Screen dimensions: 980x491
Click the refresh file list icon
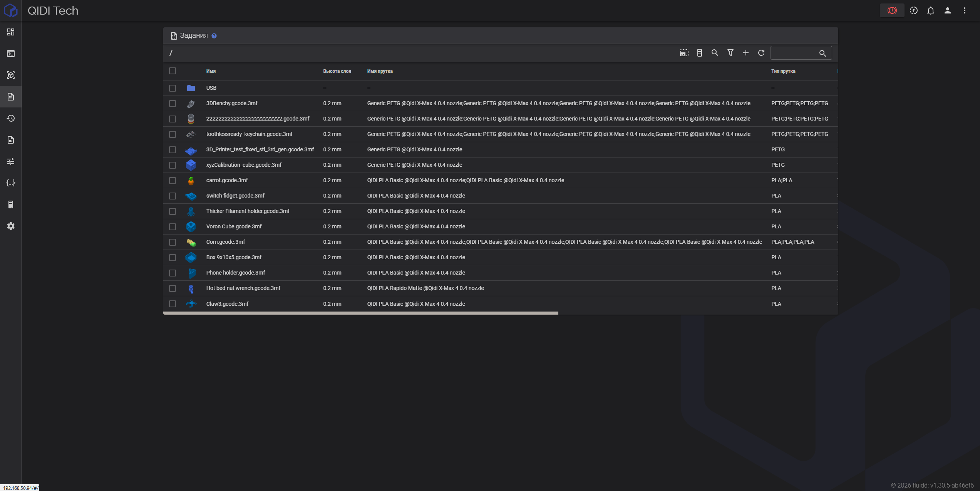pyautogui.click(x=761, y=53)
